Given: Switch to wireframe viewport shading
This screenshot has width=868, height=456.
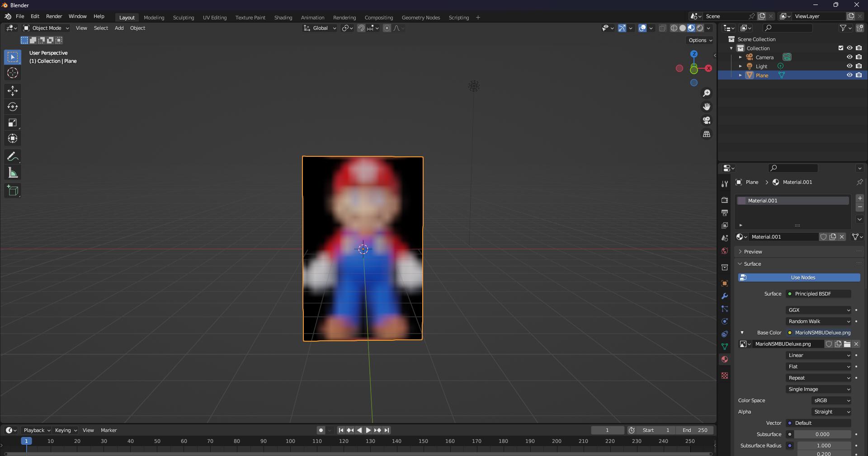Looking at the screenshot, I should (x=674, y=28).
